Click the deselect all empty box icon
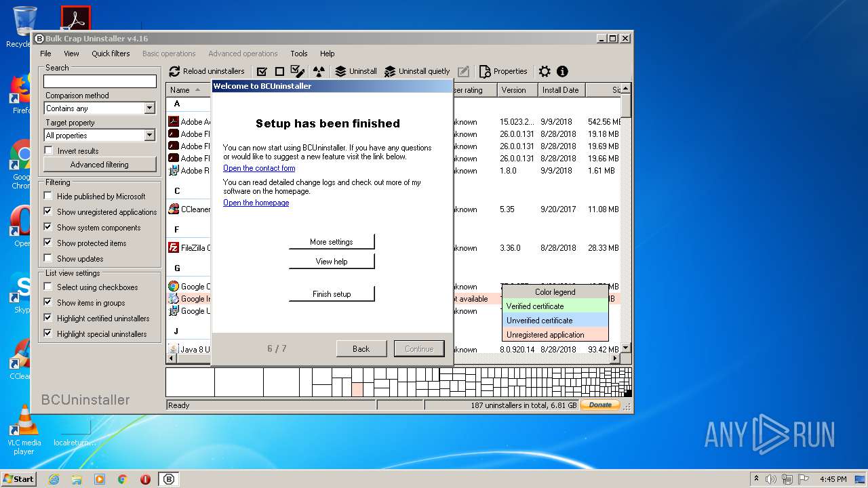Screen dimensions: 868x488 (279, 71)
